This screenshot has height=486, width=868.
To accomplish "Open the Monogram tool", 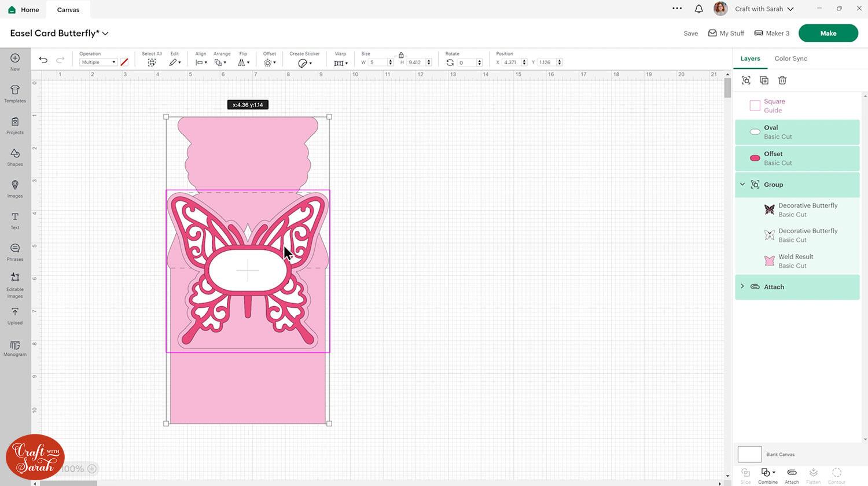I will (x=15, y=348).
